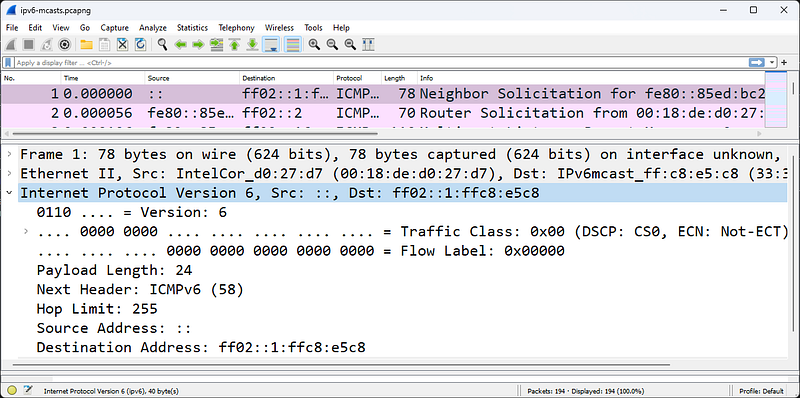Screen dimensions: 800x398
Task: Toggle packet list coloring rules
Action: (x=292, y=45)
